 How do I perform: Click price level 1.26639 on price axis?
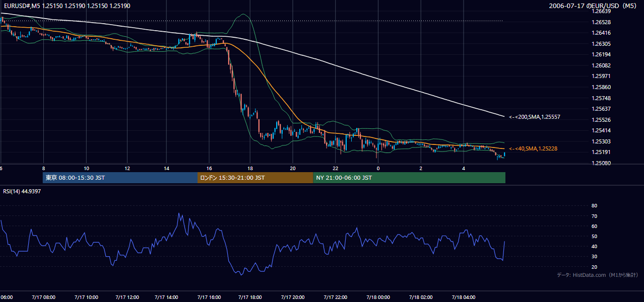pos(602,11)
